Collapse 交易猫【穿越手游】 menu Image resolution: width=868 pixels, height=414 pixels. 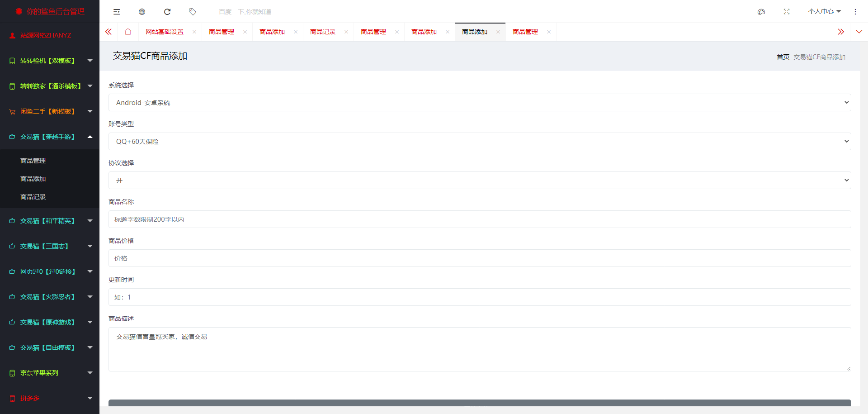point(50,137)
